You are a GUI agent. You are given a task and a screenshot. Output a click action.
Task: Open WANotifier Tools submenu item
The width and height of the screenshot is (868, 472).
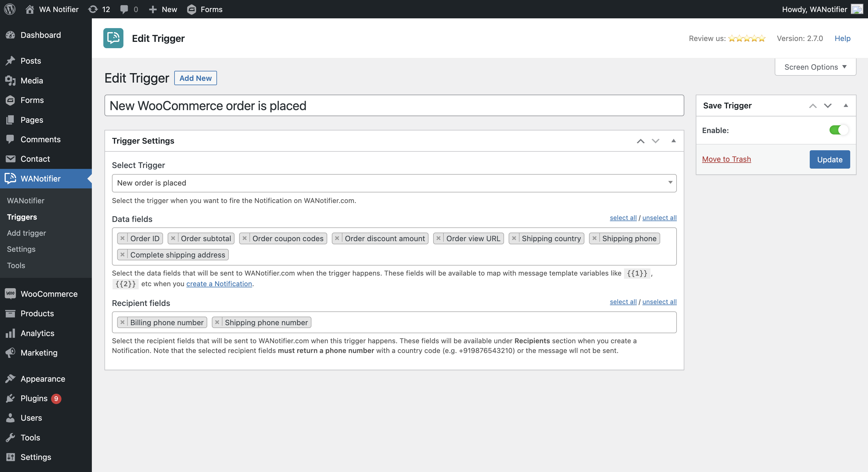16,265
